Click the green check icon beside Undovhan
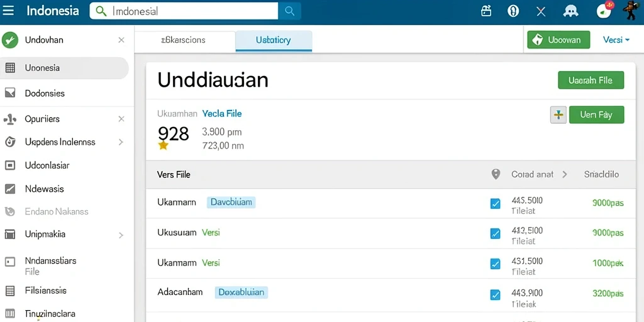 [x=10, y=40]
